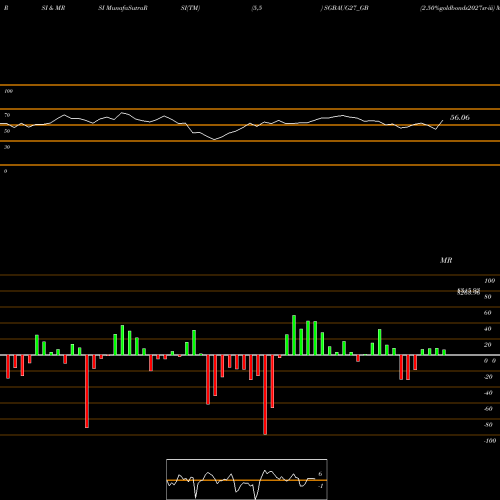Click the '(5,5' parameter text in header
The height and width of the screenshot is (500, 500).
[257, 8]
